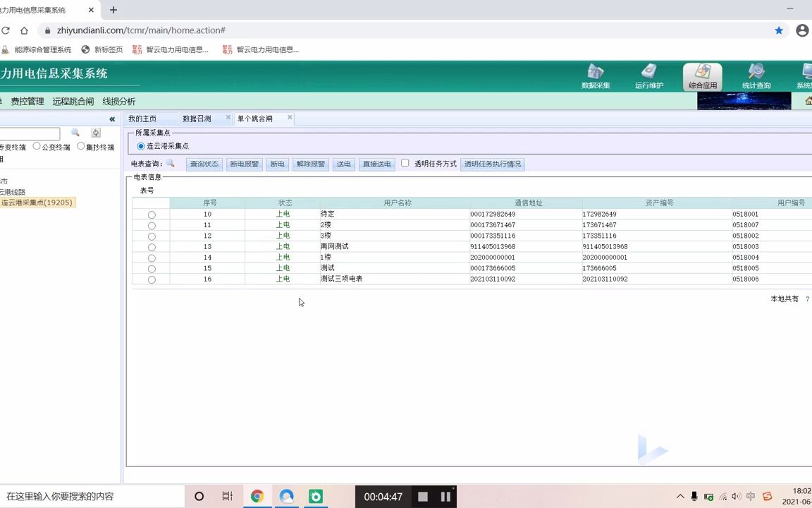Switch to the 我的主页 tab
This screenshot has height=508, width=812.
[x=142, y=118]
